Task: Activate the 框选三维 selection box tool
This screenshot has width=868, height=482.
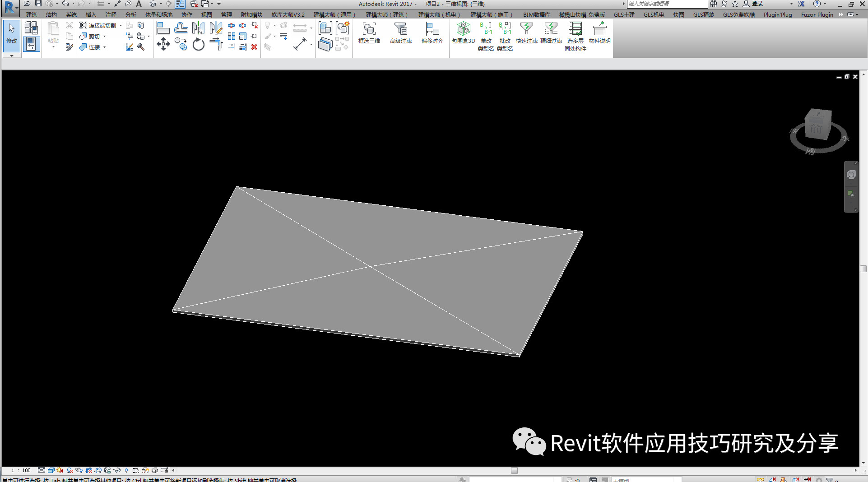Action: (x=369, y=33)
